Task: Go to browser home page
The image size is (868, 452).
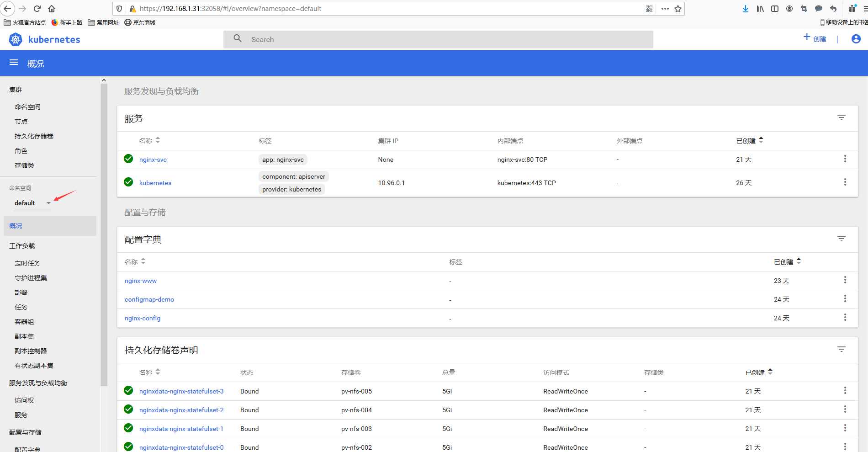Action: click(x=52, y=9)
